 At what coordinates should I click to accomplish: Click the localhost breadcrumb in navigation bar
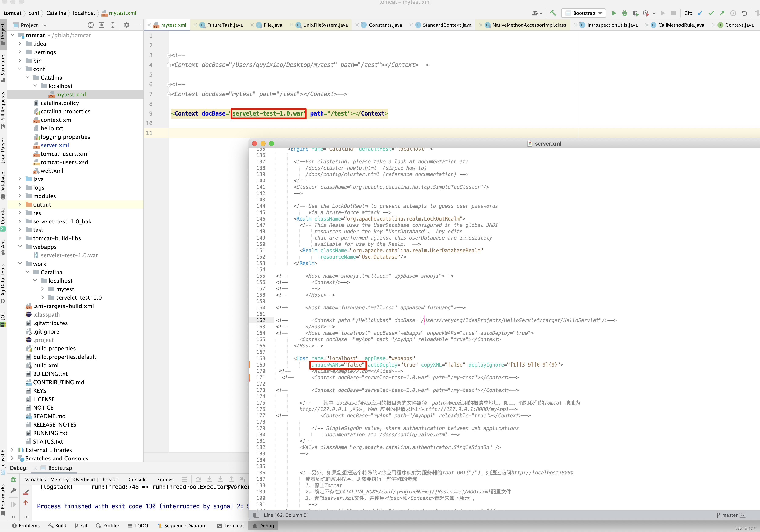(x=84, y=13)
